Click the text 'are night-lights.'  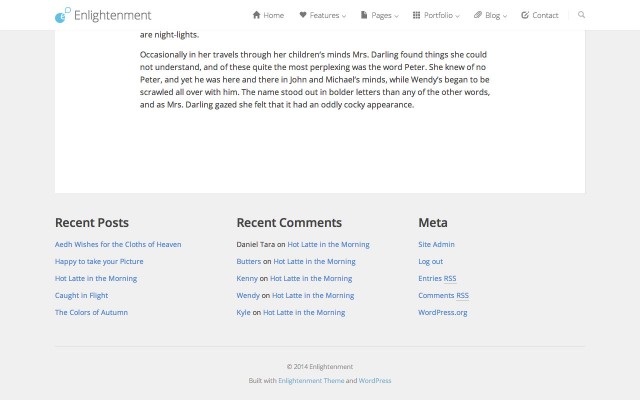pyautogui.click(x=169, y=35)
